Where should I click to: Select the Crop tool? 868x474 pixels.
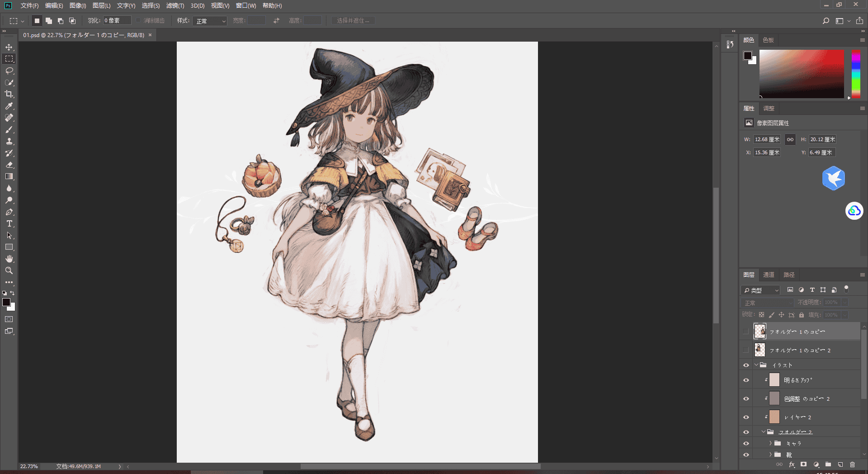9,94
